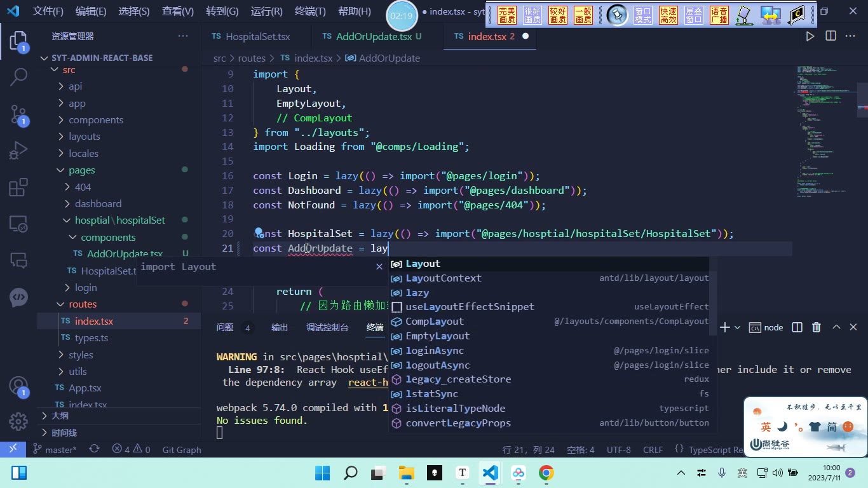Switch to the AddOrUpdate.tsx editor tab

click(374, 36)
